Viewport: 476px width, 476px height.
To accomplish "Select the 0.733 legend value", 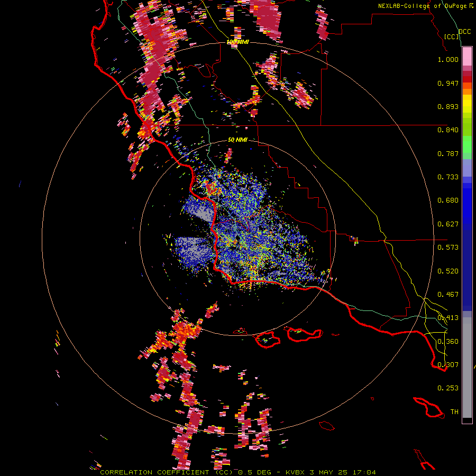I will pos(448,177).
